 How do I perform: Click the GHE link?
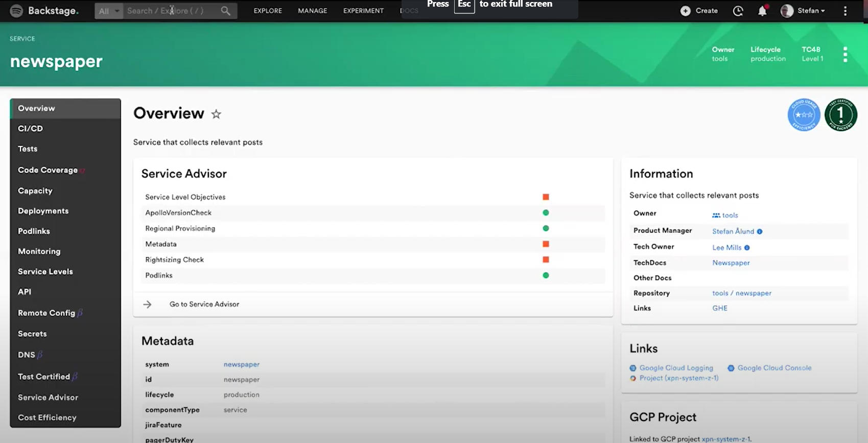[720, 308]
